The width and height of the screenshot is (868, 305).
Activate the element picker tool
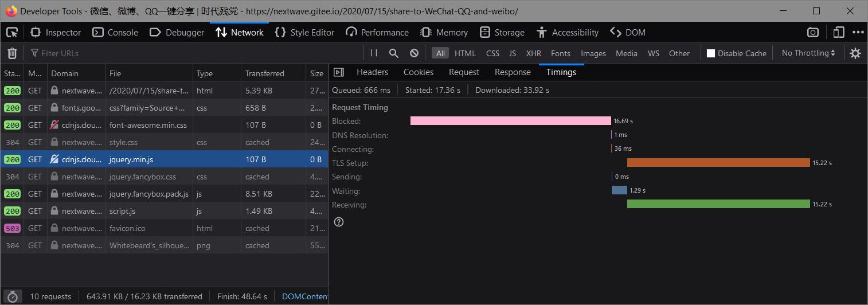tap(12, 33)
